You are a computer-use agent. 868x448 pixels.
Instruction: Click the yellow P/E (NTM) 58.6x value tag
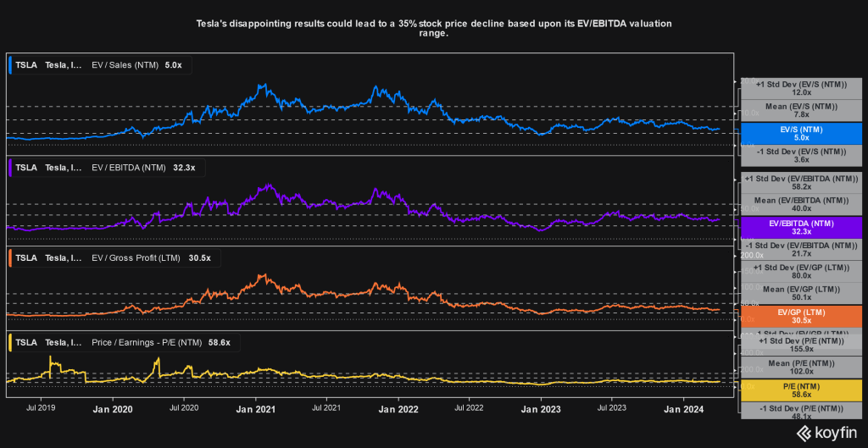[801, 389]
